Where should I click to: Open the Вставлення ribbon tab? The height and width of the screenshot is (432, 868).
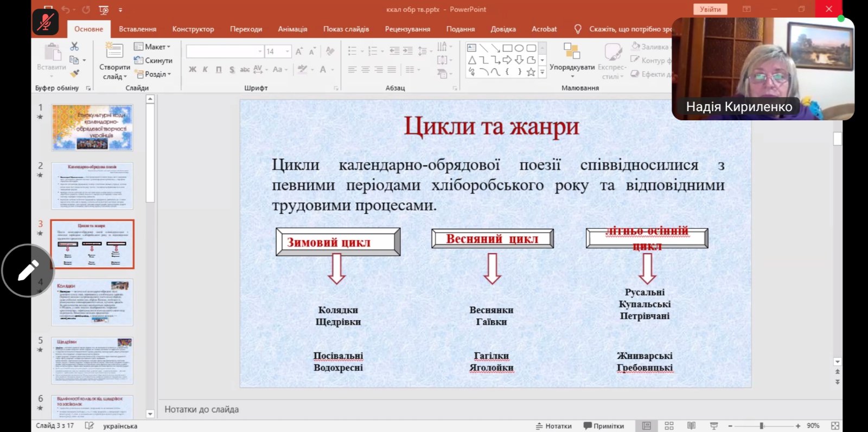tap(137, 29)
